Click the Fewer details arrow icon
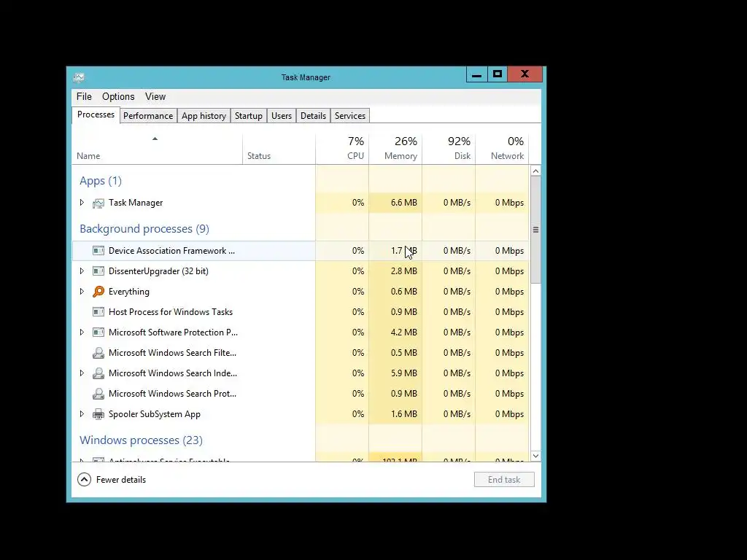The width and height of the screenshot is (747, 560). [85, 480]
